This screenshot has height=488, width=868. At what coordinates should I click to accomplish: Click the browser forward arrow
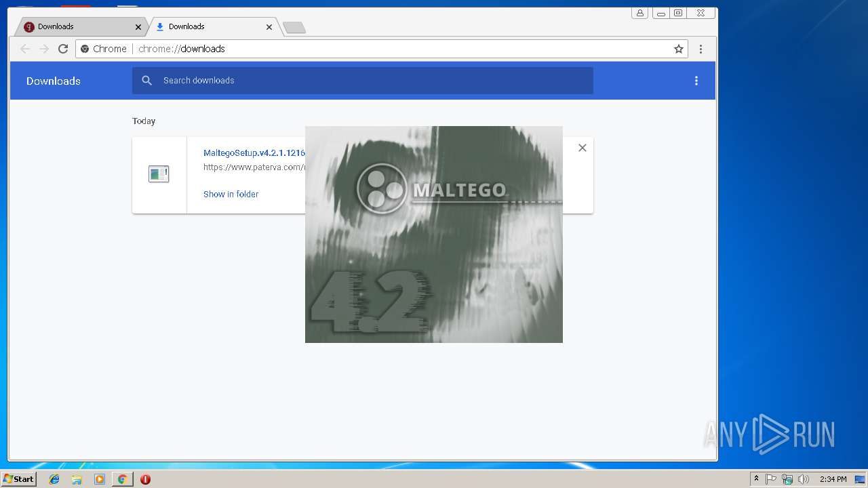tap(44, 49)
